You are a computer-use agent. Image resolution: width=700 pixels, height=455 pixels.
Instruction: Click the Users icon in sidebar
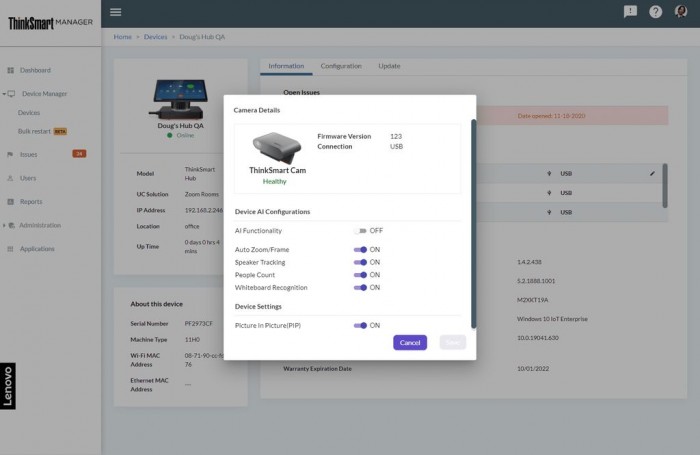[11, 178]
